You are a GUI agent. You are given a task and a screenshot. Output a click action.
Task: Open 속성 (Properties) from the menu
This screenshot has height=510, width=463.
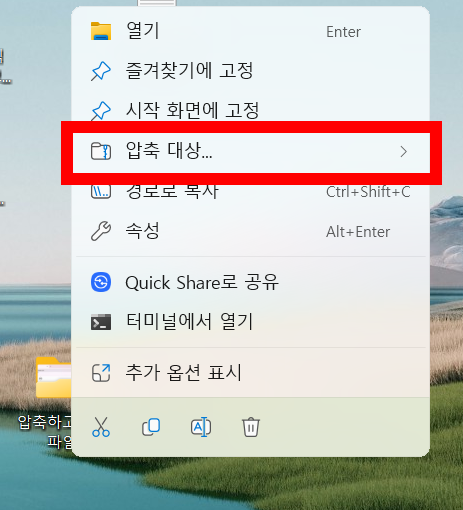point(250,231)
